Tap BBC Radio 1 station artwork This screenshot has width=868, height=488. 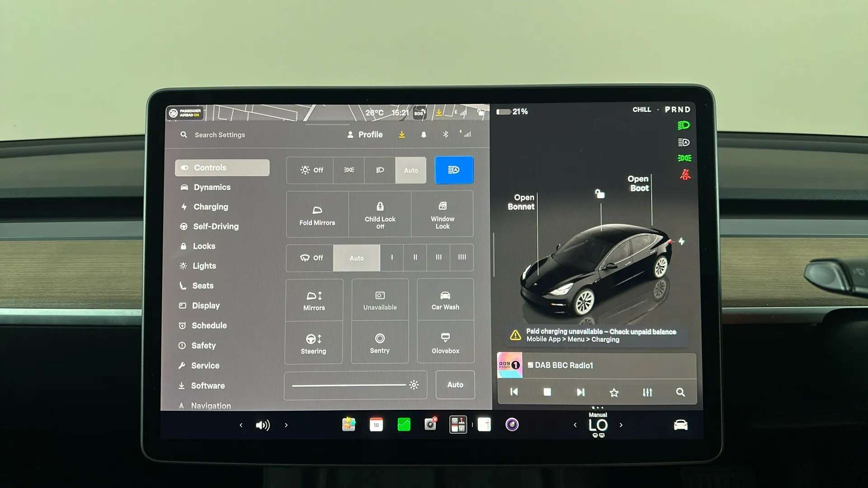pyautogui.click(x=510, y=365)
